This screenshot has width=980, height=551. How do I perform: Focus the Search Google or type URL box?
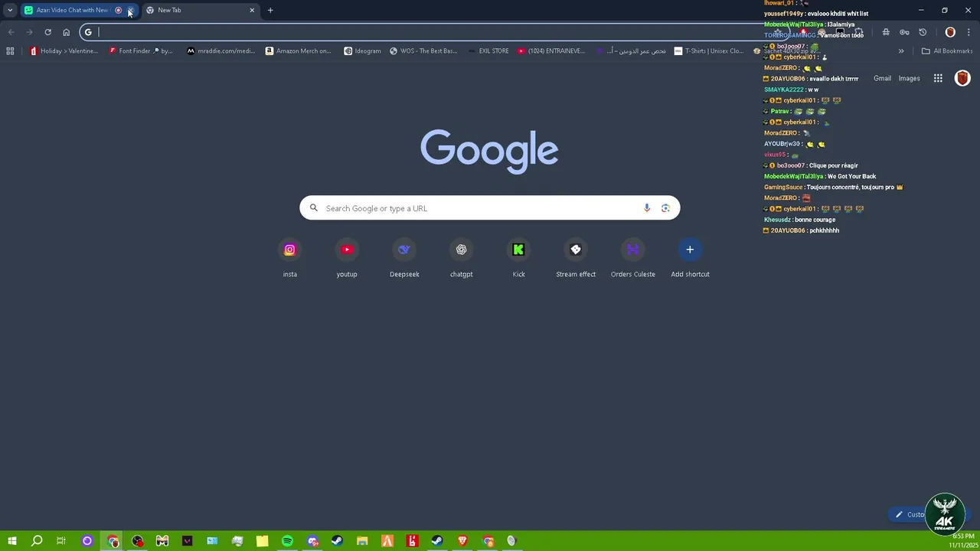490,208
